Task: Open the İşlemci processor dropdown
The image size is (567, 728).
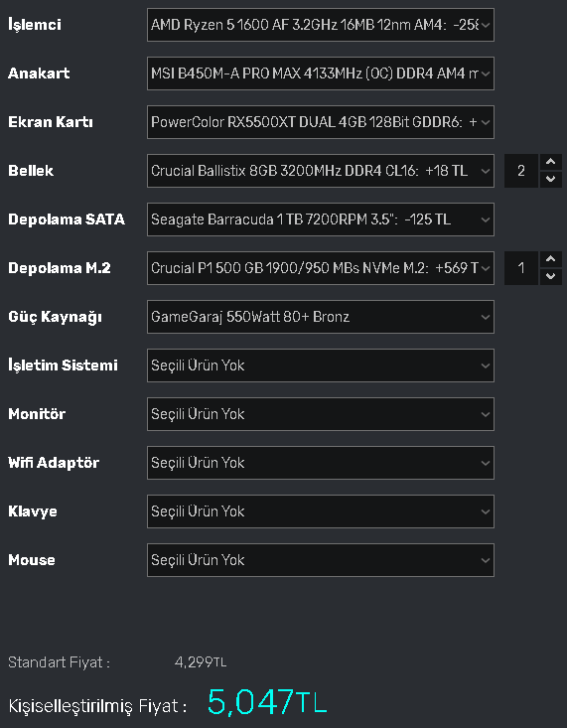Action: click(x=321, y=25)
